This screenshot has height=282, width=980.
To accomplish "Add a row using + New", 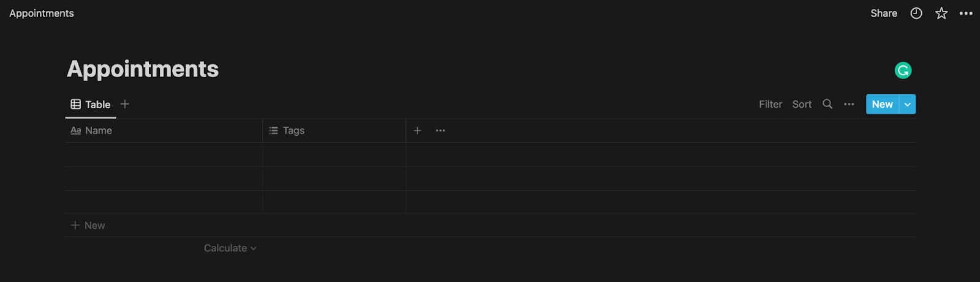I will 88,225.
